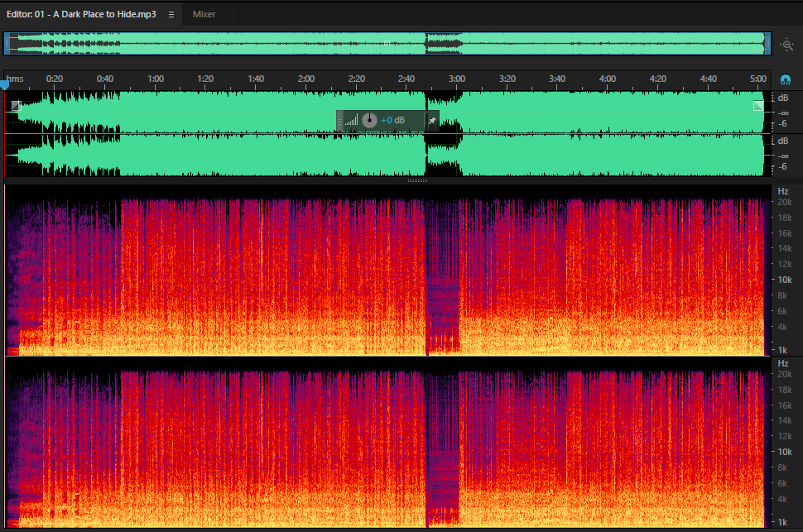The height and width of the screenshot is (532, 803).
Task: Click the blue playhead marker at start
Action: [x=5, y=84]
